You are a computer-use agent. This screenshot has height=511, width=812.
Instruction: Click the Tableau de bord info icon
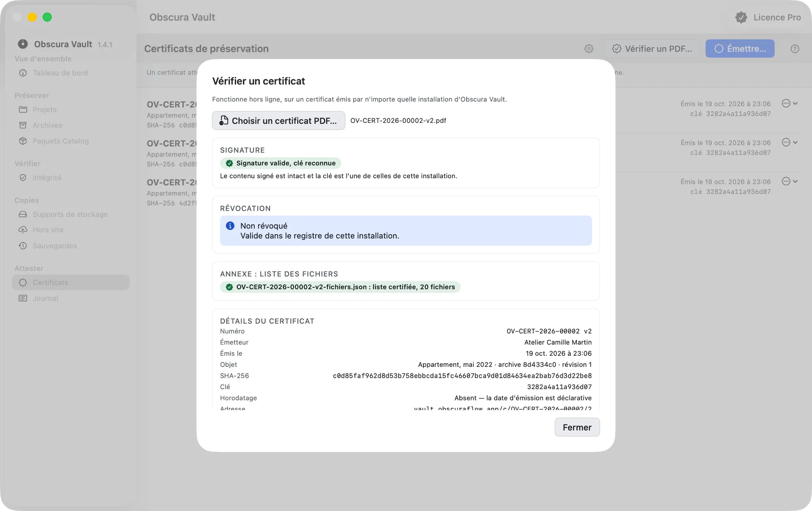pyautogui.click(x=23, y=73)
